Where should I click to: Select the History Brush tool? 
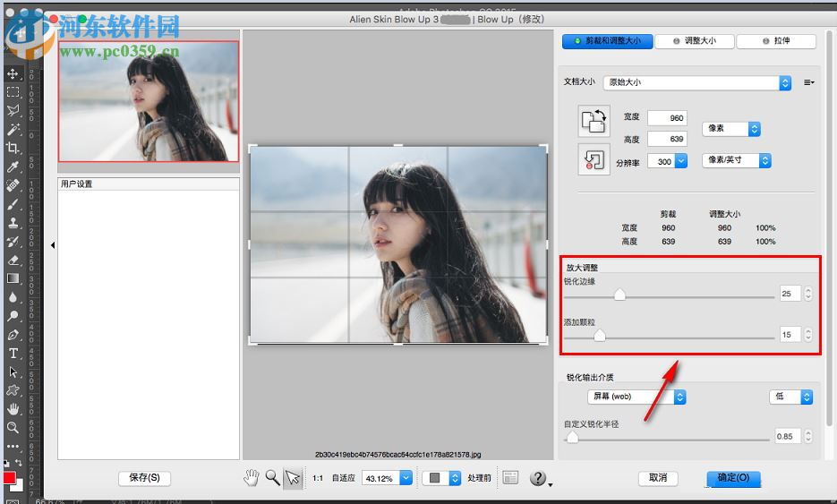[x=13, y=242]
